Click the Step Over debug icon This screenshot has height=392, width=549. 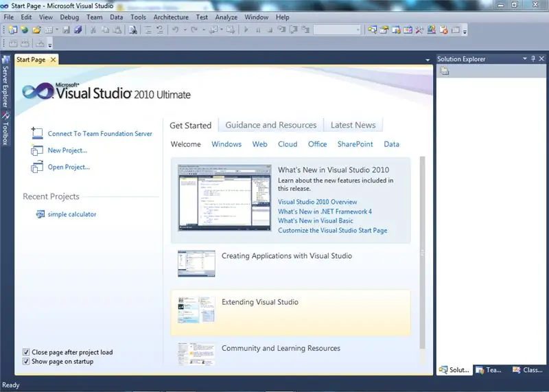click(x=294, y=30)
